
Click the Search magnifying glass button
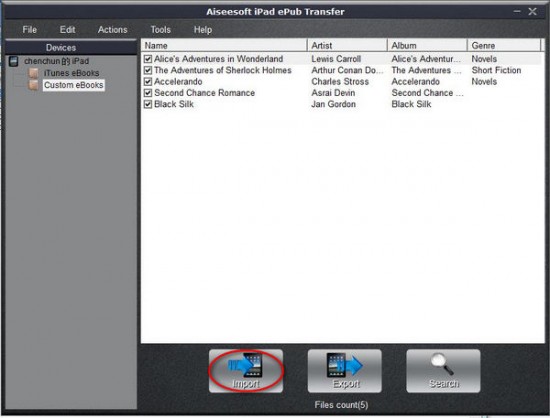[x=443, y=371]
